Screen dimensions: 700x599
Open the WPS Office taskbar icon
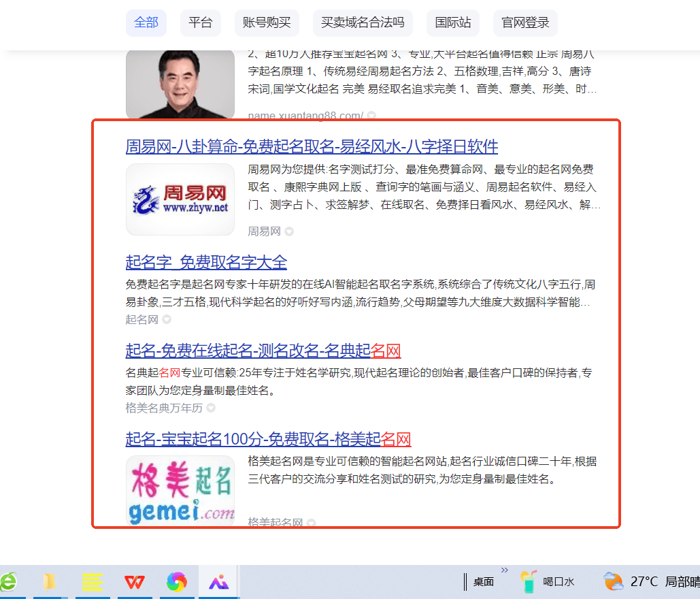point(135,581)
